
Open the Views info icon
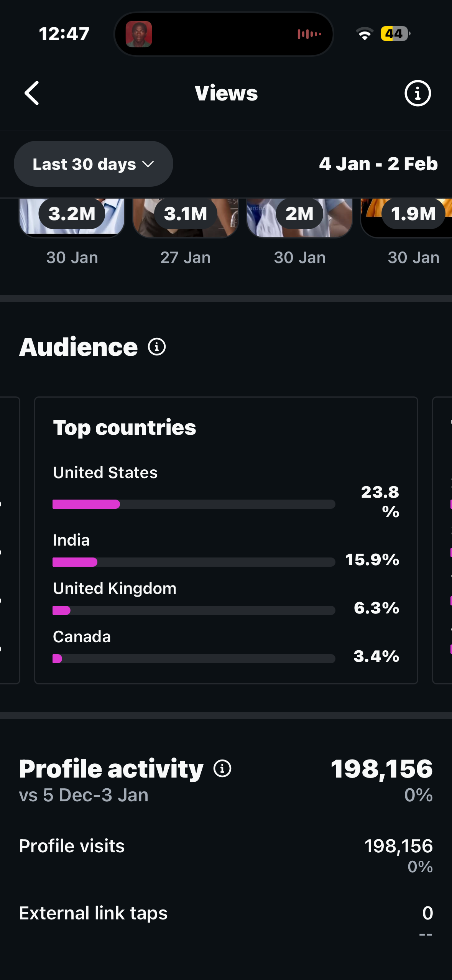click(417, 93)
